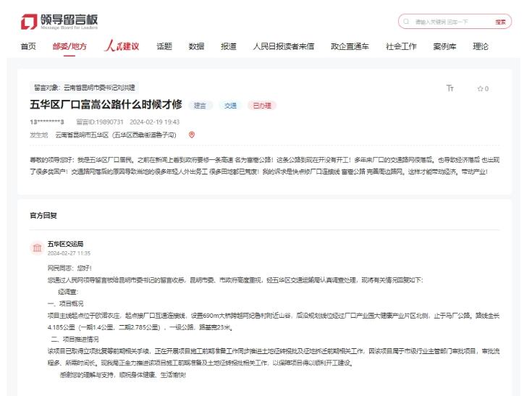Image resolution: width=532 pixels, height=396 pixels.
Task: Click the 建言 category tag
Action: click(200, 106)
